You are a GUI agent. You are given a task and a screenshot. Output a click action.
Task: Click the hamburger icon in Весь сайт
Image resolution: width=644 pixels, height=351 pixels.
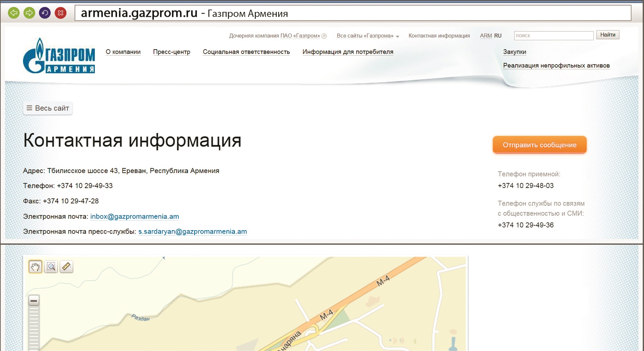[x=29, y=108]
